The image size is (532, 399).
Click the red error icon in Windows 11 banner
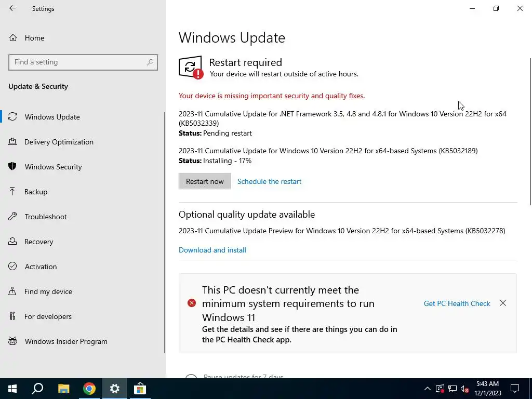coord(192,303)
